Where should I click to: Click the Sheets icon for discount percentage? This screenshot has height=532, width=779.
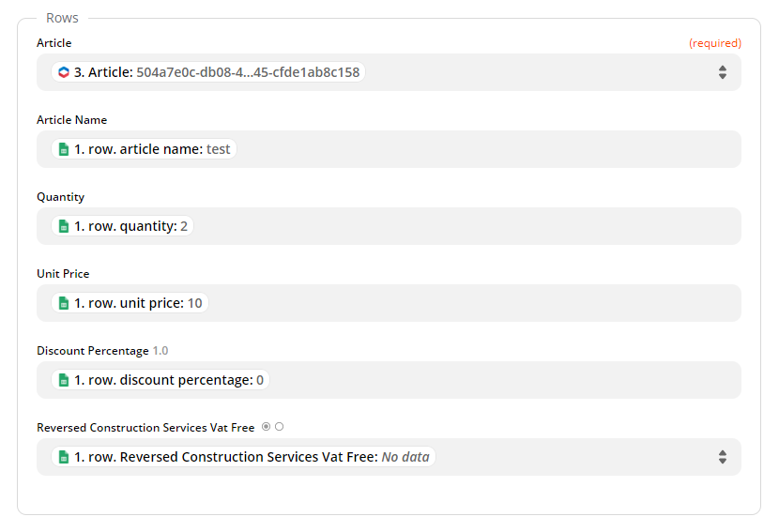[x=64, y=380]
